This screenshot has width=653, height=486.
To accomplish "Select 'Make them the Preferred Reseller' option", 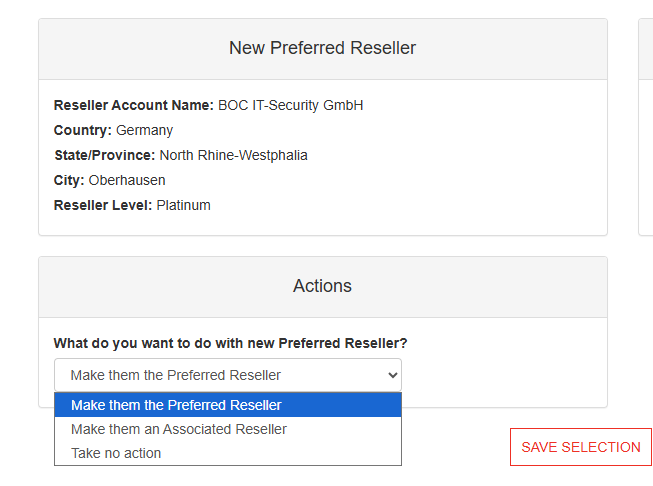I will pyautogui.click(x=228, y=405).
